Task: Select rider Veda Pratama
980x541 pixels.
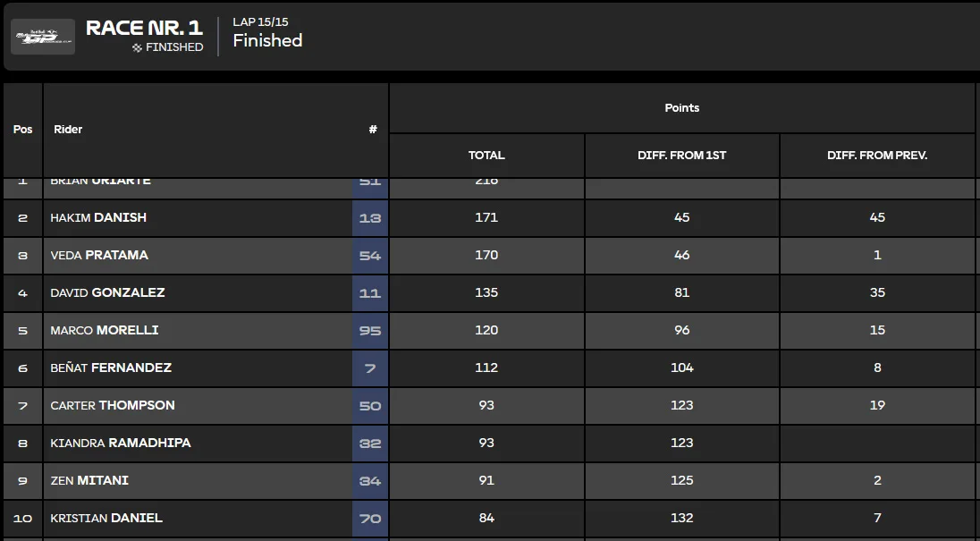Action: click(x=98, y=255)
